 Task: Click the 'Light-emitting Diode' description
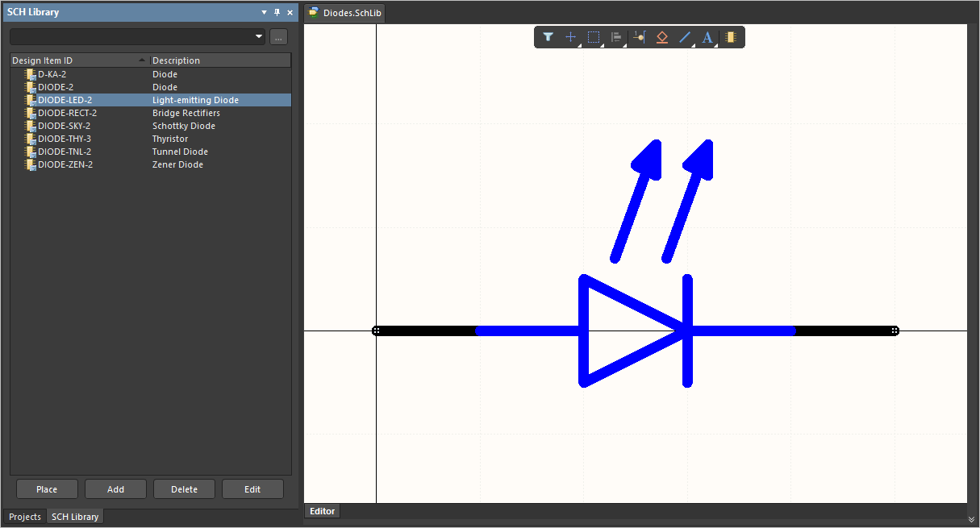tap(195, 100)
